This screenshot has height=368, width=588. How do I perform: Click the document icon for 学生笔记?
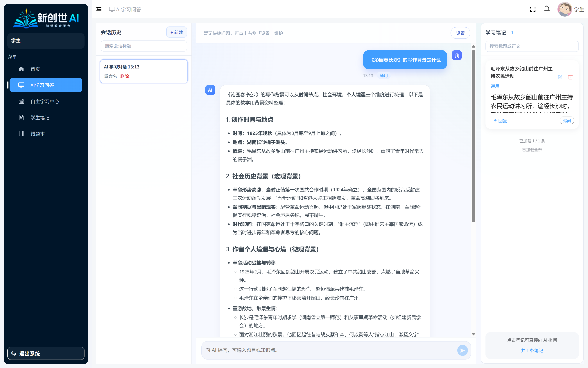click(x=21, y=117)
